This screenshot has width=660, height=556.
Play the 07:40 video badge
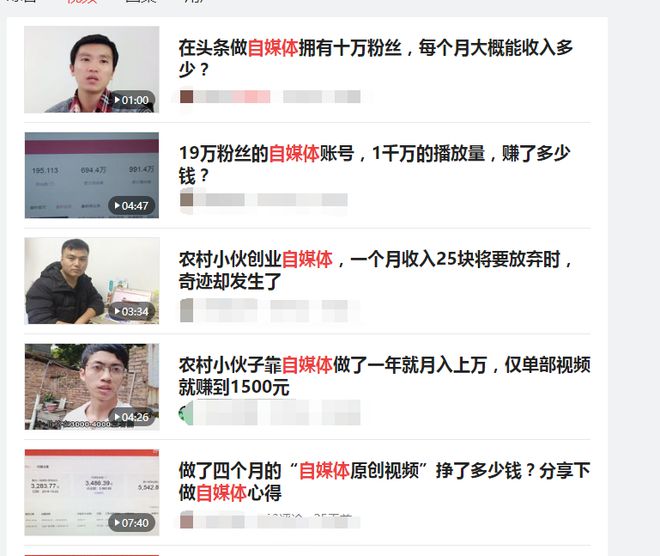coord(132,523)
